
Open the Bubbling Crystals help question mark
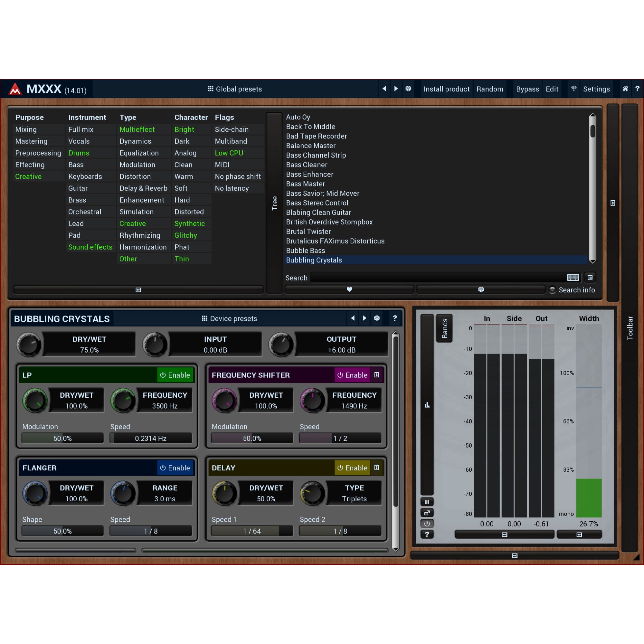(x=395, y=318)
